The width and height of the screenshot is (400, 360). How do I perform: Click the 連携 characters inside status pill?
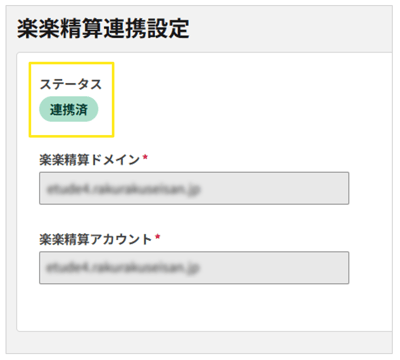click(x=62, y=109)
